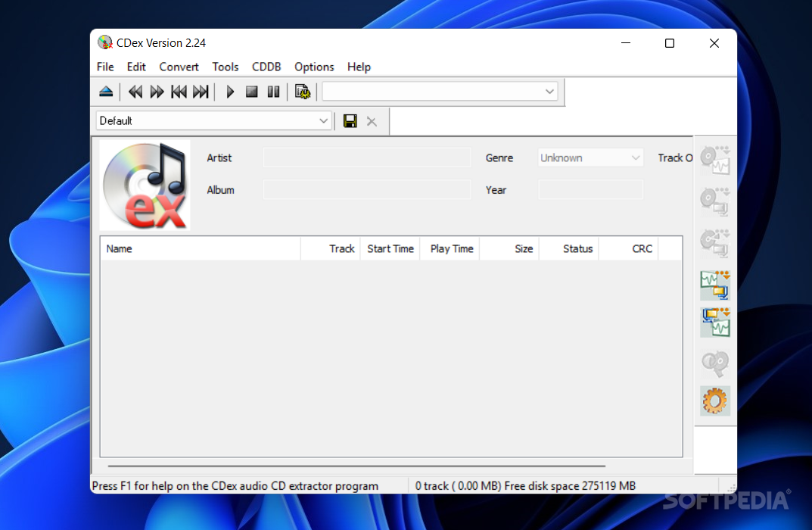
Task: Sort by the Track column header
Action: [331, 248]
